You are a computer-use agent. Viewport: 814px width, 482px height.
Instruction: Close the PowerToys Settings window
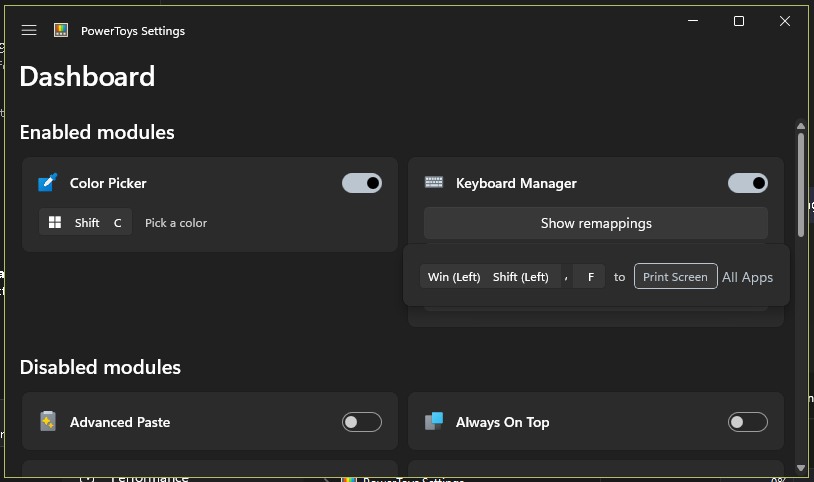point(785,21)
